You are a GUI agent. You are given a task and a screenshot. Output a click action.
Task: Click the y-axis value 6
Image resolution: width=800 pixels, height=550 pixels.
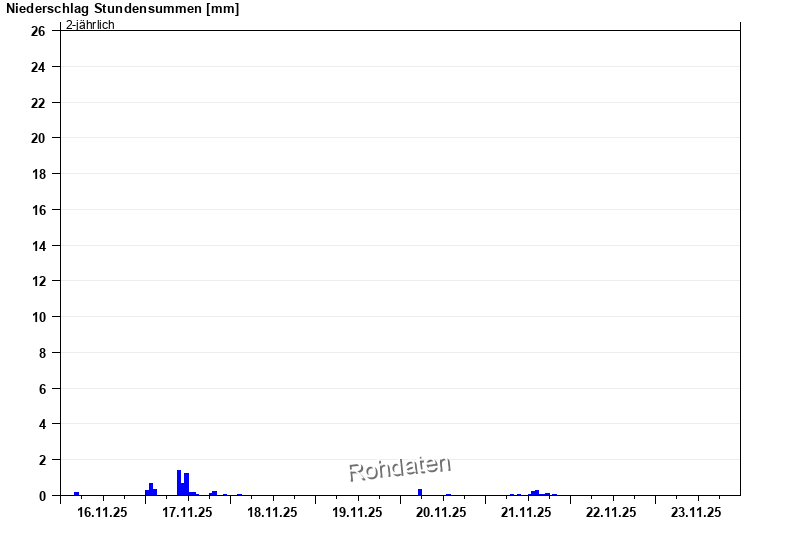click(42, 389)
